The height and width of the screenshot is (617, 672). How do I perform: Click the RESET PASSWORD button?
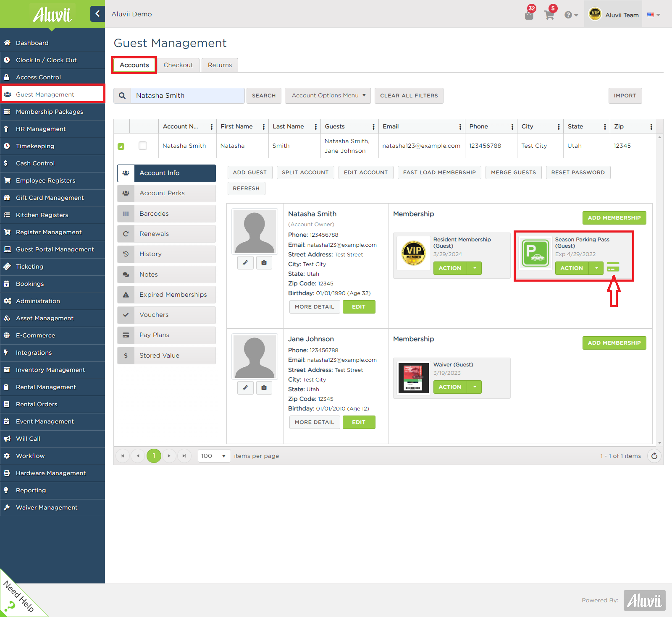point(578,173)
